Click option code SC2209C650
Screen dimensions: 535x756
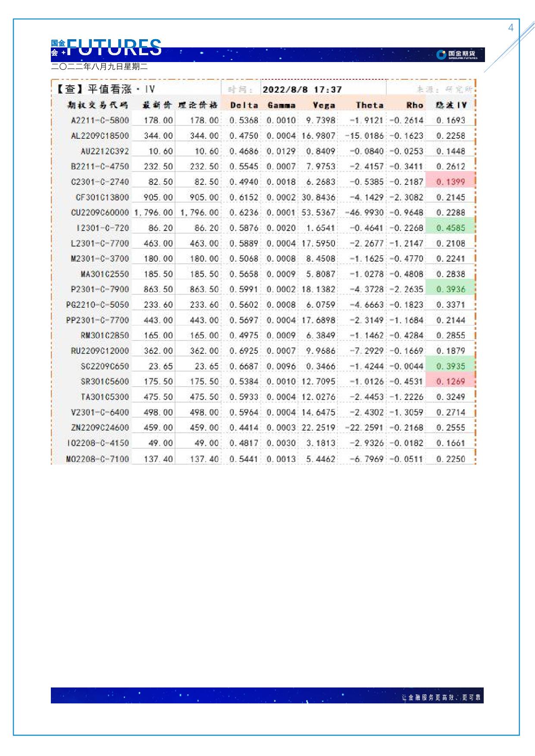point(105,366)
